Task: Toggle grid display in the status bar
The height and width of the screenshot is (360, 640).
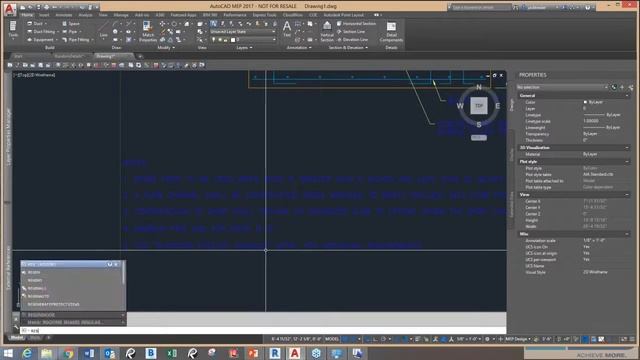Action: pos(345,339)
